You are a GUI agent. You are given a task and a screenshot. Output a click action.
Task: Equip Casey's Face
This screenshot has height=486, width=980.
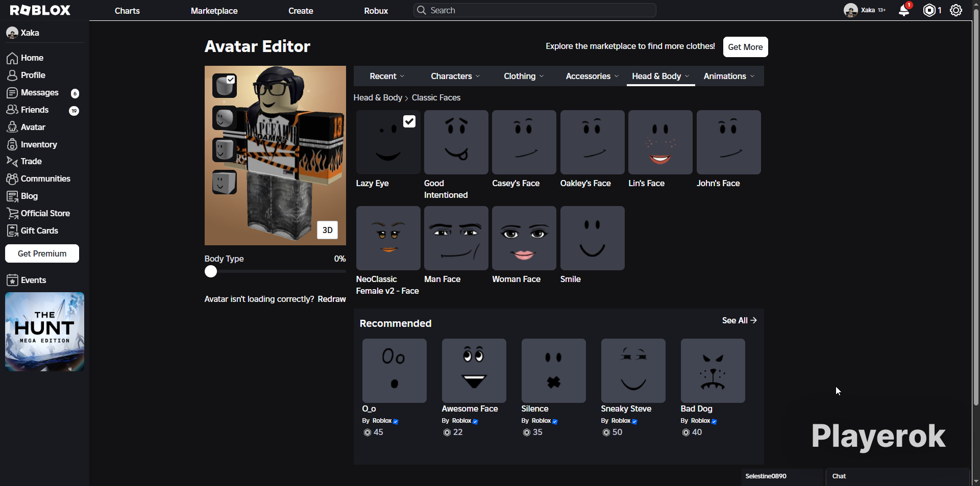524,142
